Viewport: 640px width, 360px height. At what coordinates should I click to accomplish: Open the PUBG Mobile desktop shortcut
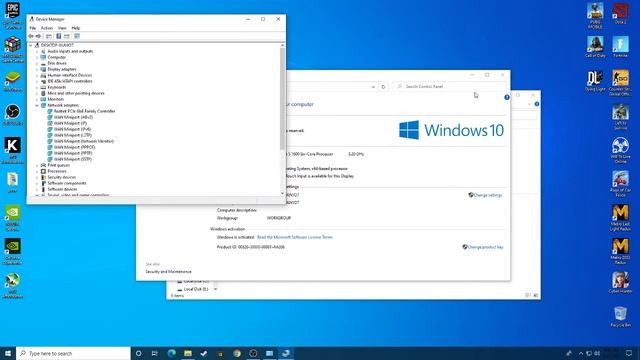click(x=595, y=16)
